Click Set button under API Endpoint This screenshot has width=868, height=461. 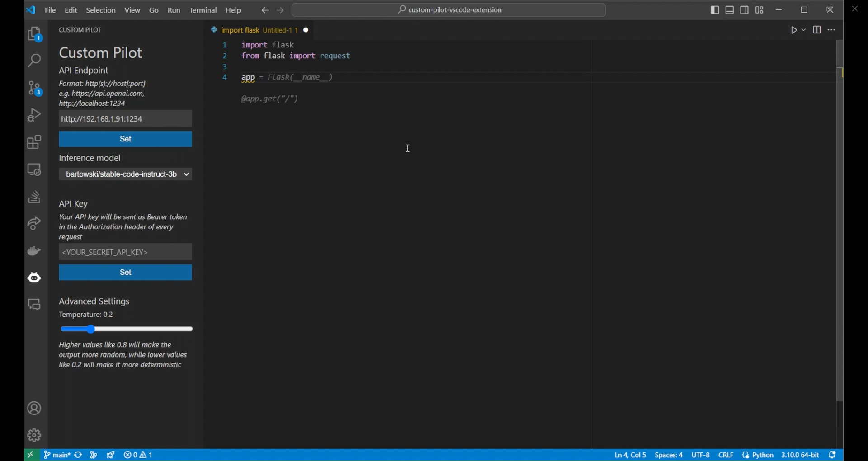tap(126, 140)
